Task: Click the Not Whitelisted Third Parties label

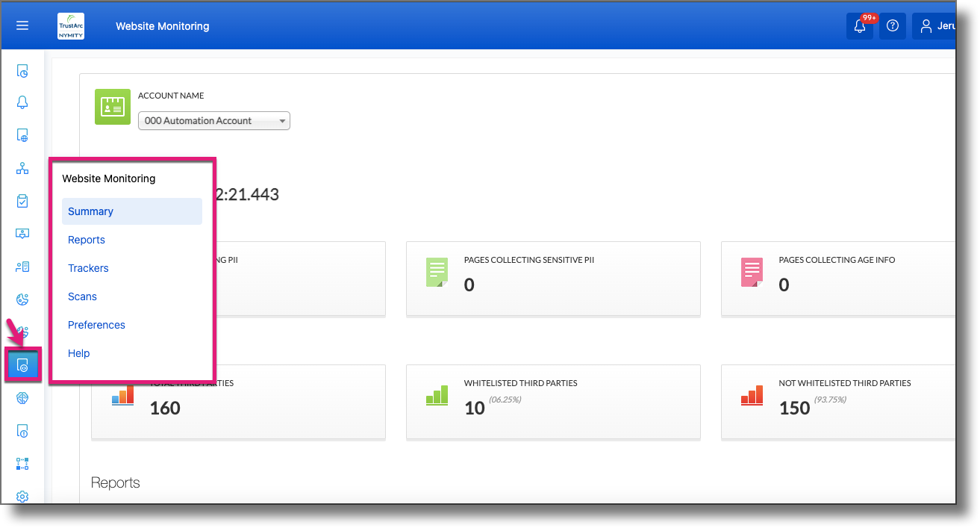Action: [x=845, y=383]
